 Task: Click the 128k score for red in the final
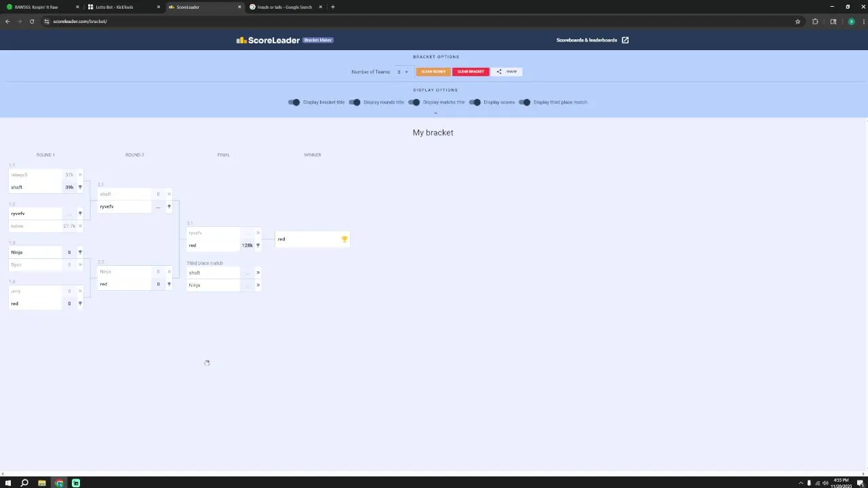[x=247, y=245]
